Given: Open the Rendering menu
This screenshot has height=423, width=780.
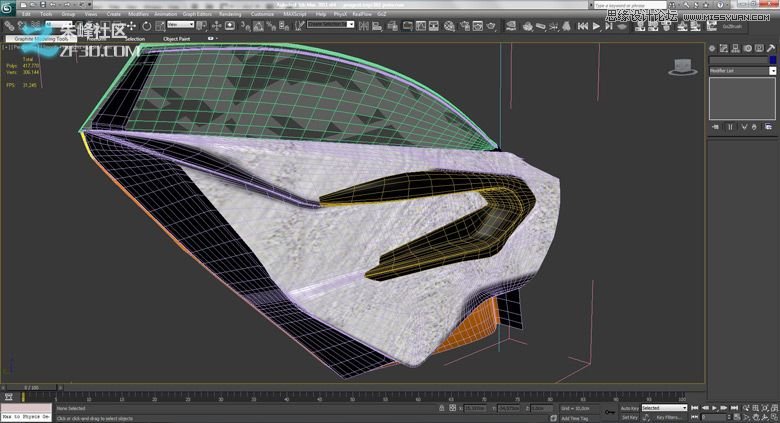Looking at the screenshot, I should coord(230,14).
